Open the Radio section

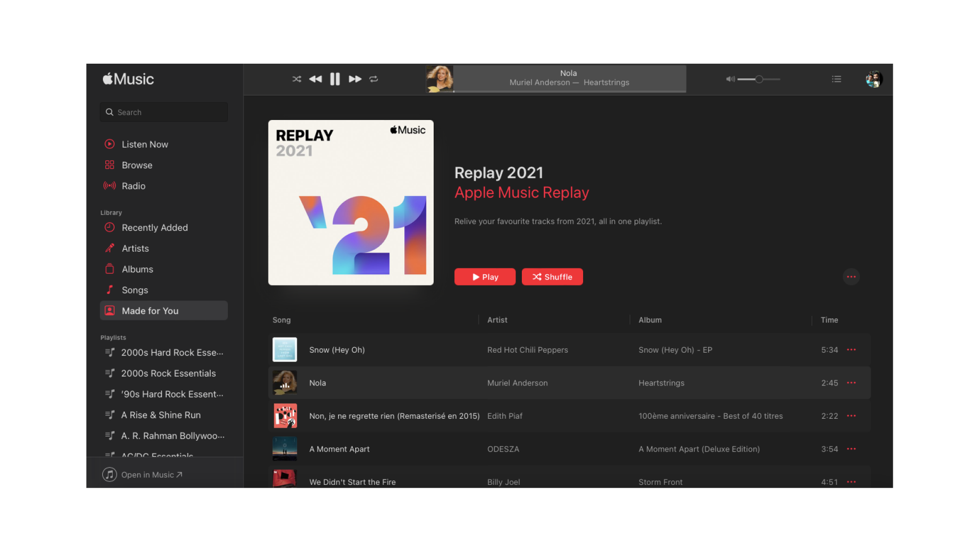coord(164,186)
